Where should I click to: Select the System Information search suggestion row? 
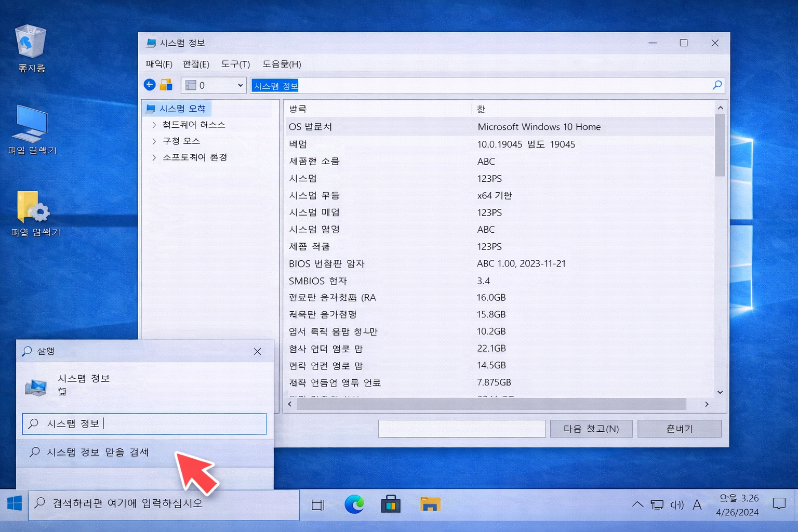pos(145,453)
